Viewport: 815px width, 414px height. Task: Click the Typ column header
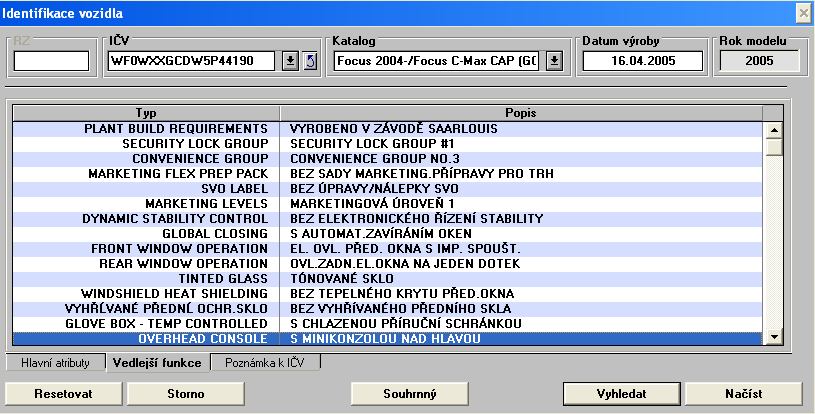point(146,112)
